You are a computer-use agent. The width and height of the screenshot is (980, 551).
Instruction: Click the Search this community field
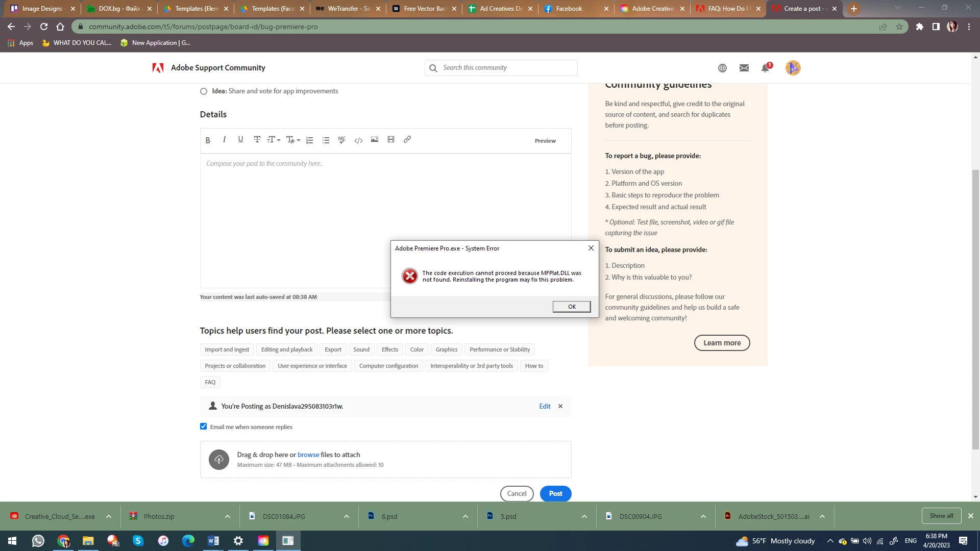505,68
